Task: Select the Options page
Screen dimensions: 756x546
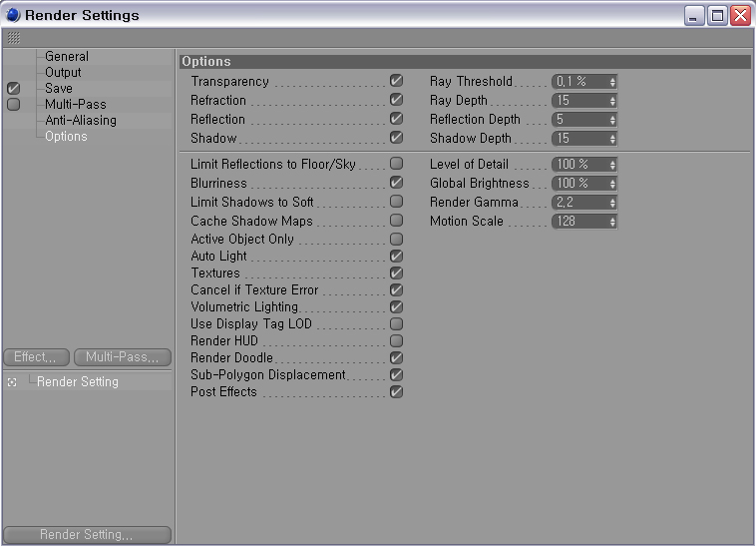Action: coord(66,136)
